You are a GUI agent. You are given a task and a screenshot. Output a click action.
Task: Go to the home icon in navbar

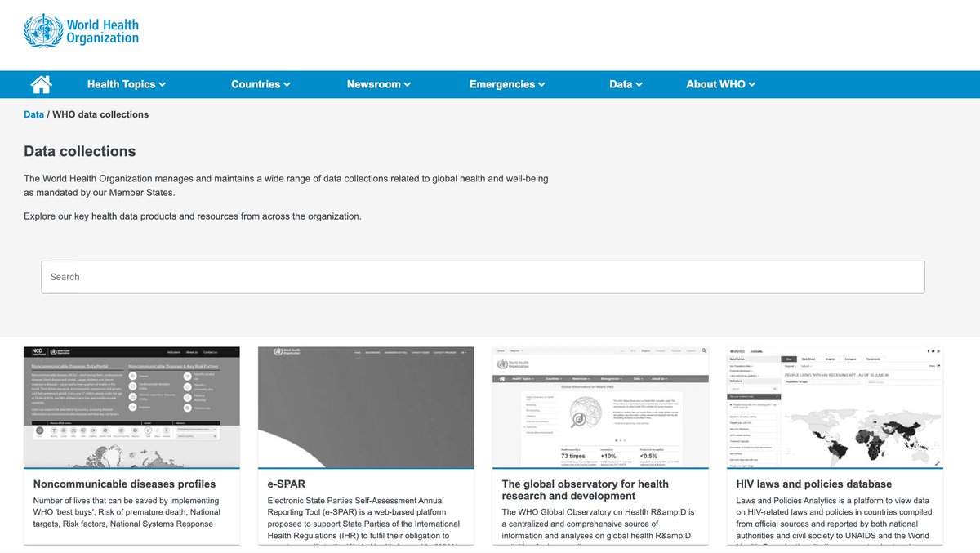[41, 84]
